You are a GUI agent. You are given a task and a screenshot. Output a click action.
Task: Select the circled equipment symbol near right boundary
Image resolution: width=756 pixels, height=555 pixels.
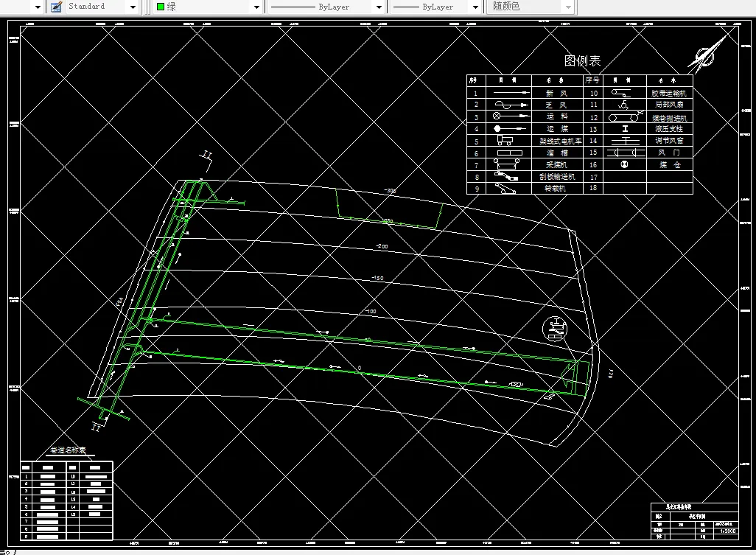[555, 329]
